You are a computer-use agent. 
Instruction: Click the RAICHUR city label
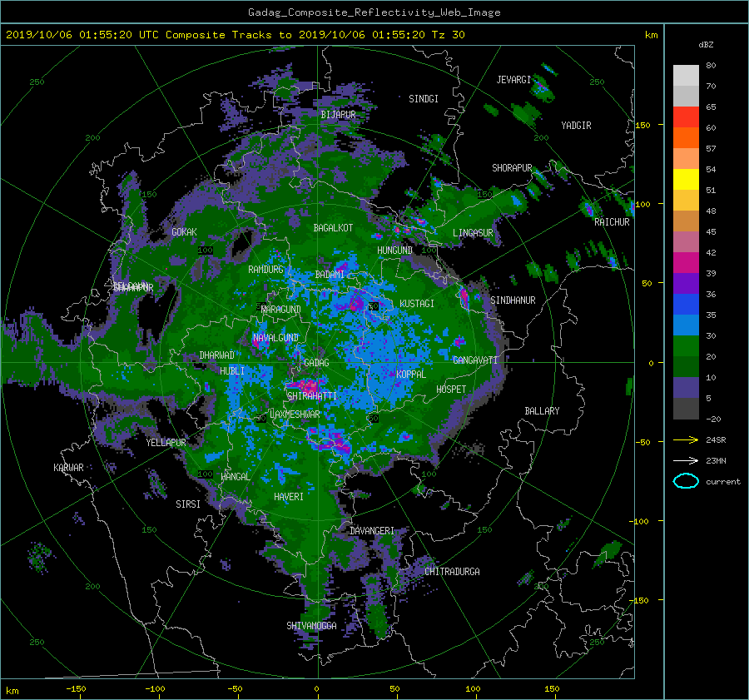click(x=612, y=222)
